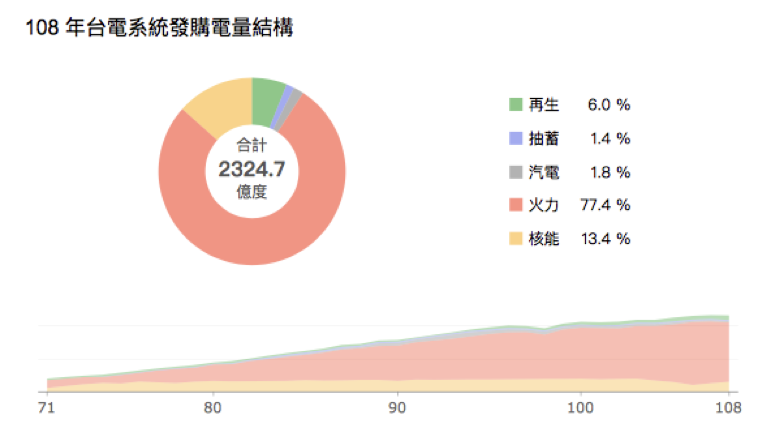Image resolution: width=758 pixels, height=432 pixels.
Task: Click the yellow 核能 donut segment
Action: [x=225, y=106]
